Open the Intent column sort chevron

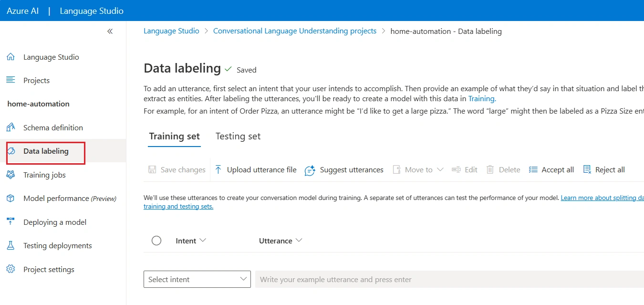click(x=203, y=240)
